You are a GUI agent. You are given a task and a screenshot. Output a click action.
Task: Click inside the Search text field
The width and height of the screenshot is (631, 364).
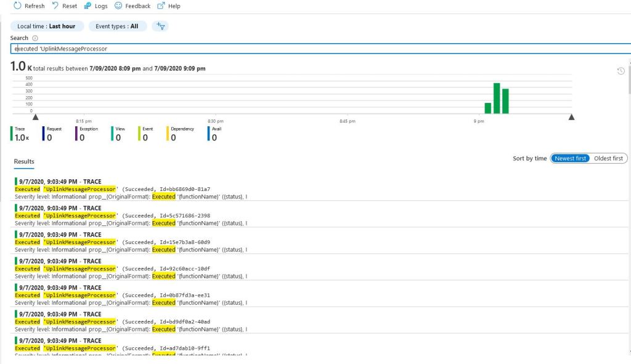pyautogui.click(x=308, y=49)
